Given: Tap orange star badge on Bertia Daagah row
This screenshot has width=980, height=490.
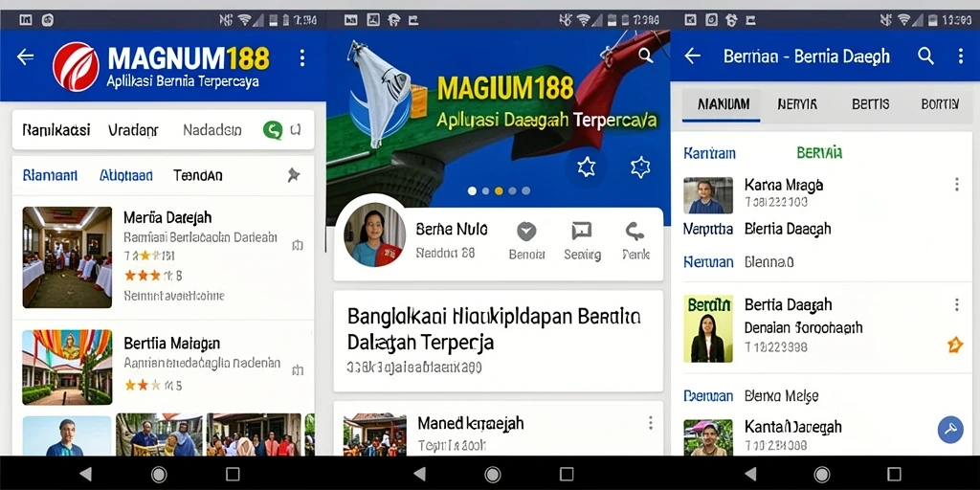Looking at the screenshot, I should (x=955, y=345).
